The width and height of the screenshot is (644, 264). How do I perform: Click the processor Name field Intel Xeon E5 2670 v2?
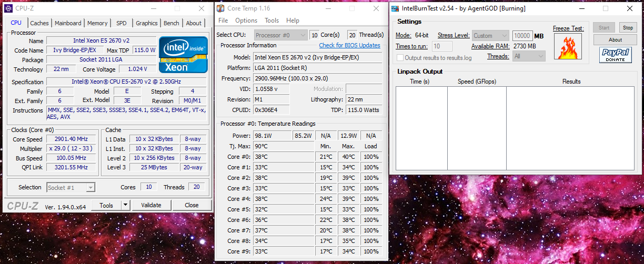coord(101,40)
